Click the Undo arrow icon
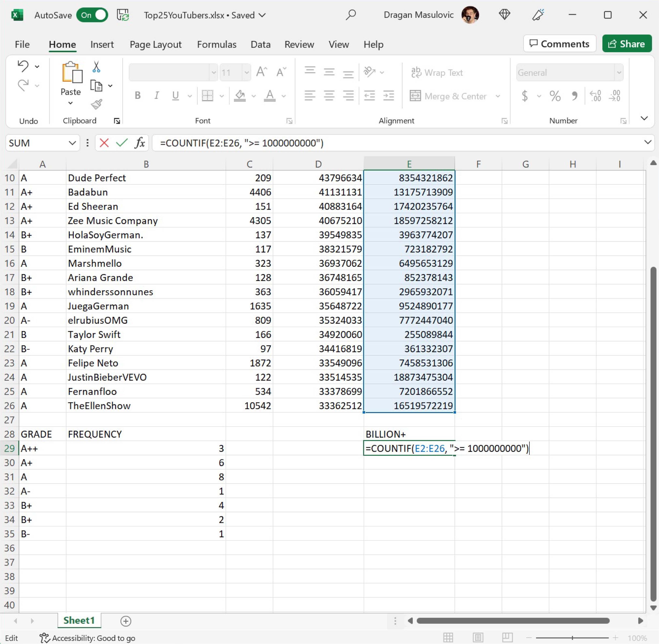 (23, 66)
